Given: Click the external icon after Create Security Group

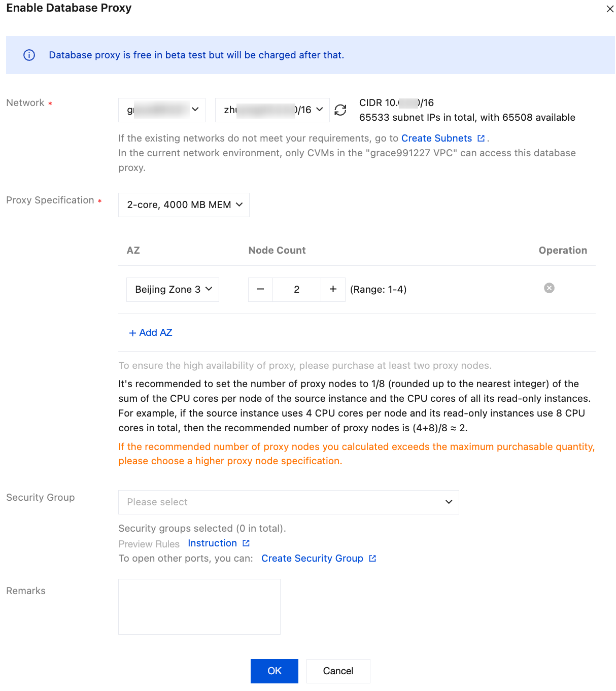Looking at the screenshot, I should tap(372, 559).
